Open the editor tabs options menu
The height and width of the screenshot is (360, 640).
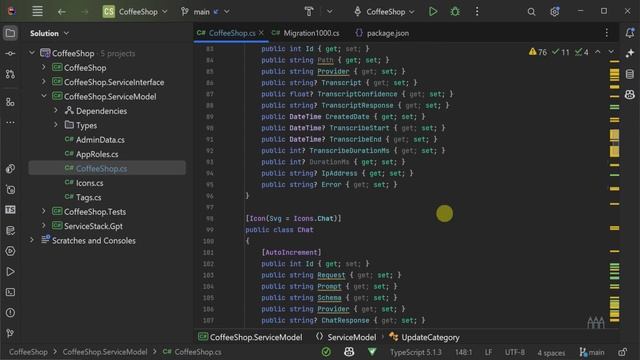click(607, 33)
